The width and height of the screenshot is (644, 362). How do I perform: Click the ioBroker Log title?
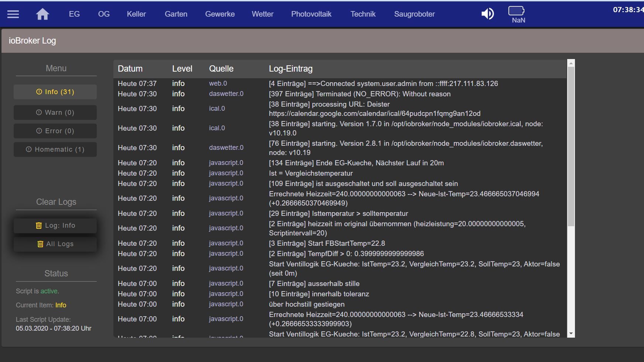click(x=32, y=41)
